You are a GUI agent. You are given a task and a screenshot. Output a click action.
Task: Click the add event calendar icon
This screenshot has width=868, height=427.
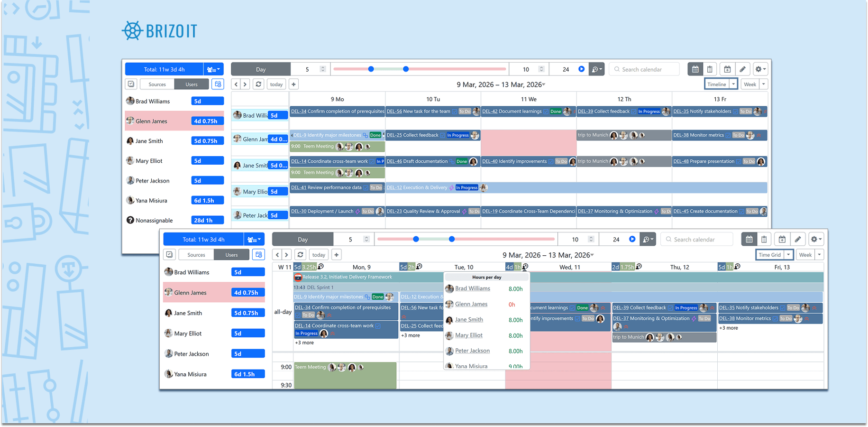coord(727,69)
